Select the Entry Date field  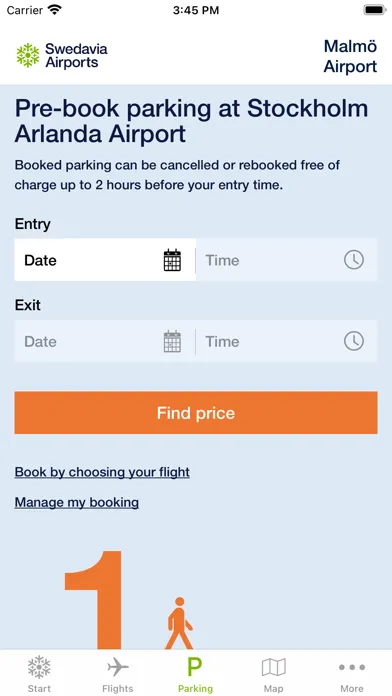(105, 260)
